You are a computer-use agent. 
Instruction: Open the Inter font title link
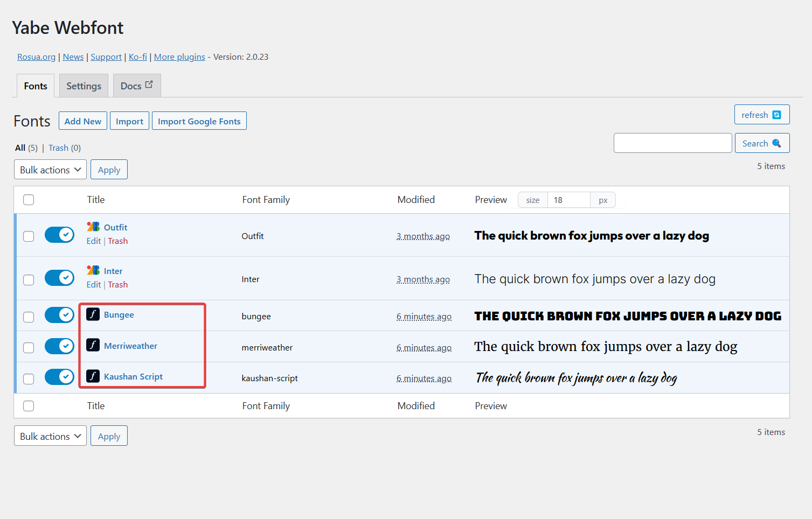click(113, 271)
